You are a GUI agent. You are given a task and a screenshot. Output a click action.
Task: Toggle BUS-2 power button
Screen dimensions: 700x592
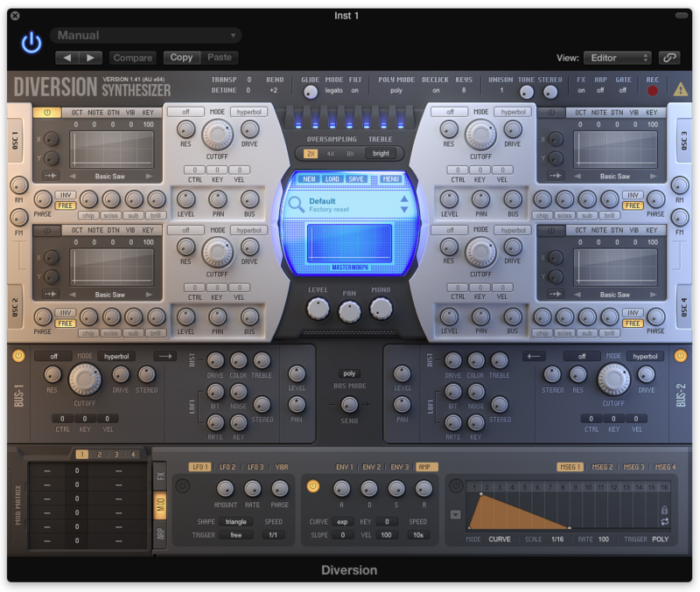(x=680, y=356)
